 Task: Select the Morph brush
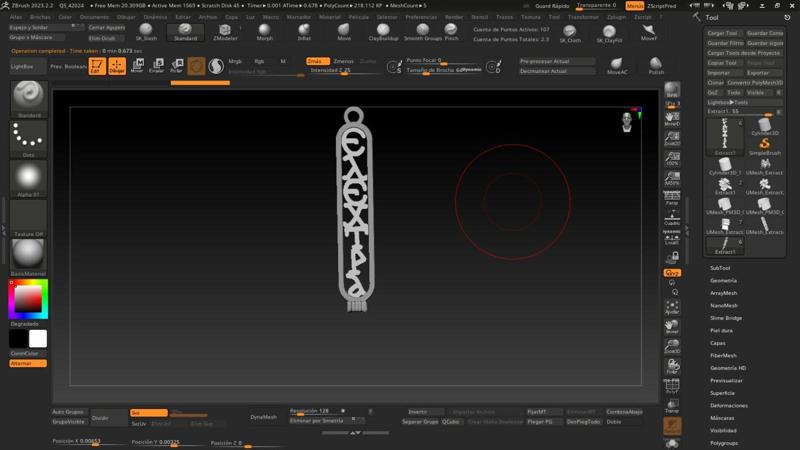point(264,32)
